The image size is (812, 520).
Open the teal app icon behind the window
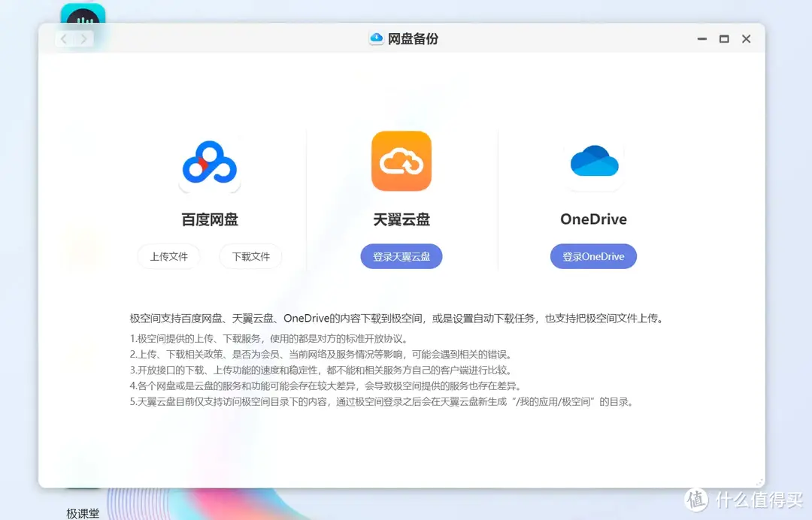83,14
